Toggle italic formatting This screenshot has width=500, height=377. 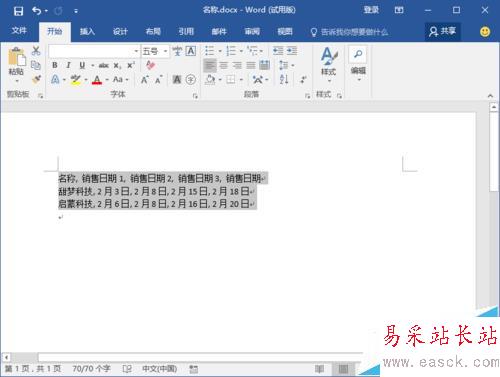[68, 65]
